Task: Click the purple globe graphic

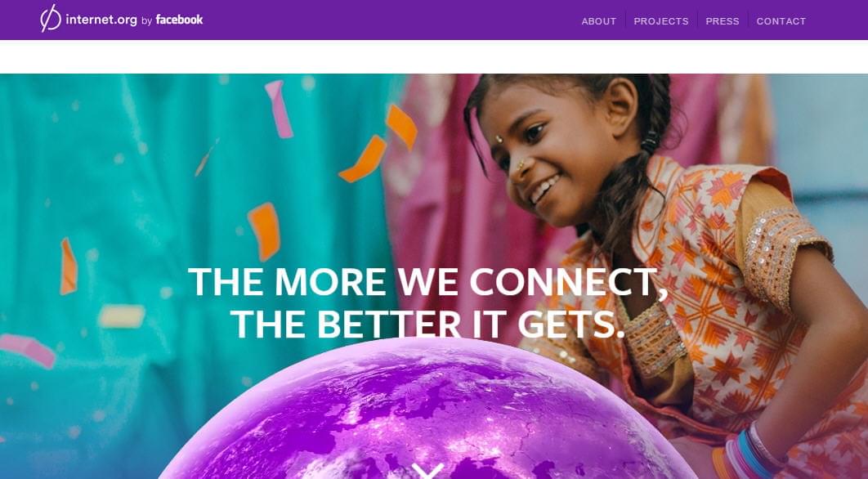Action: click(427, 409)
